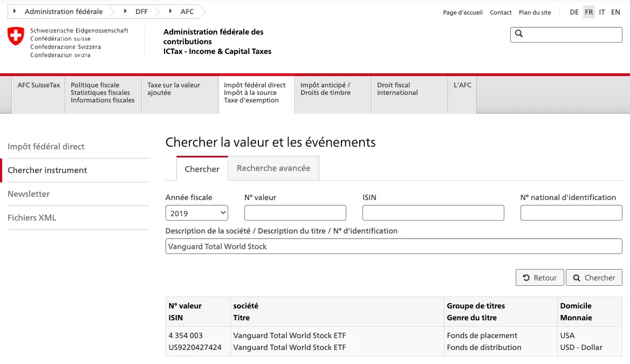Focus the ISIN input field
Image resolution: width=630 pixels, height=364 pixels.
(x=433, y=213)
